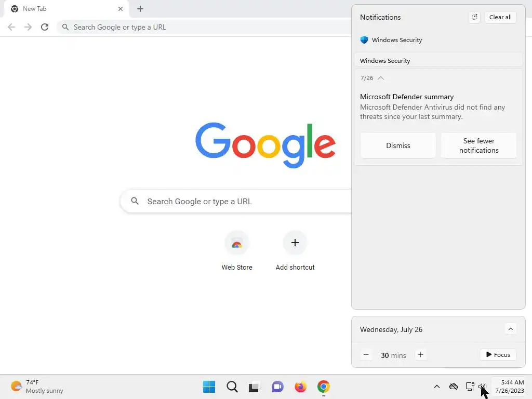The width and height of the screenshot is (532, 399).
Task: Click the search icon in address bar
Action: [x=65, y=27]
